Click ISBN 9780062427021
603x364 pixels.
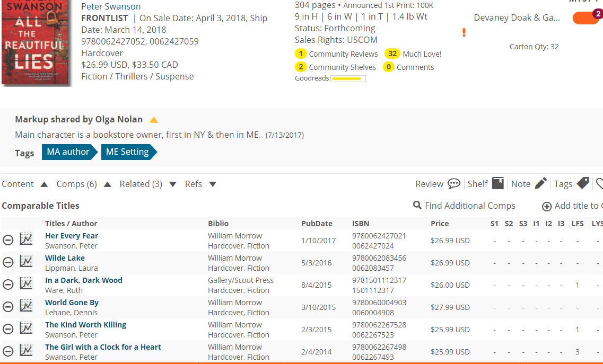pyautogui.click(x=379, y=236)
